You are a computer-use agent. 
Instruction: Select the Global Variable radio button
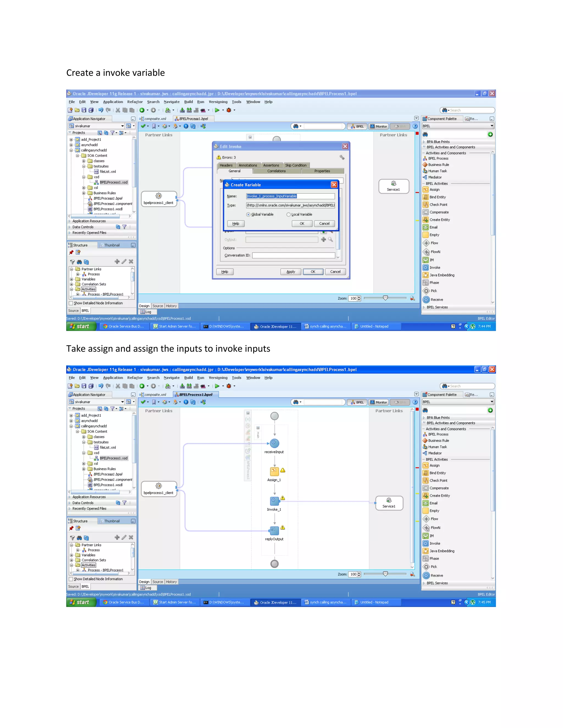pos(248,214)
